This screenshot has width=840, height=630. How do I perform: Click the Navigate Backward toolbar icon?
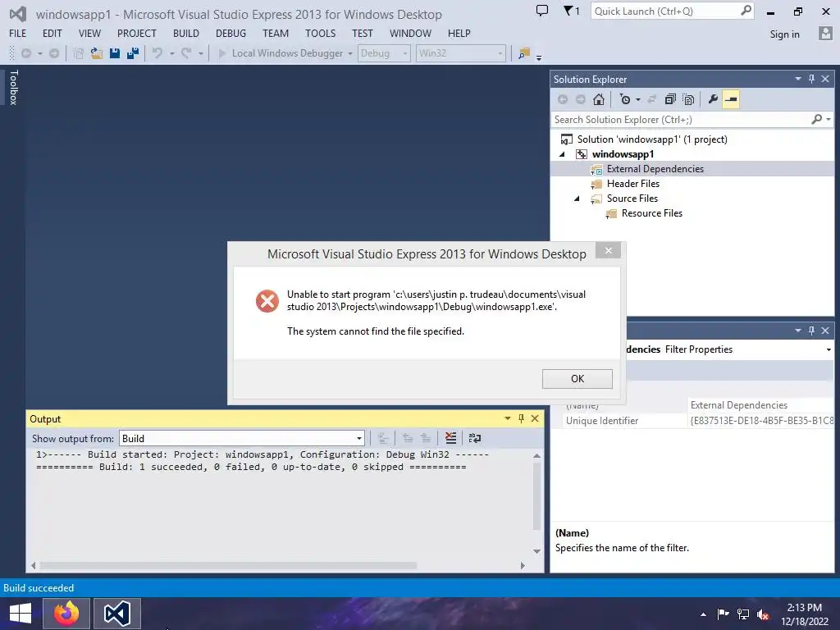[25, 53]
